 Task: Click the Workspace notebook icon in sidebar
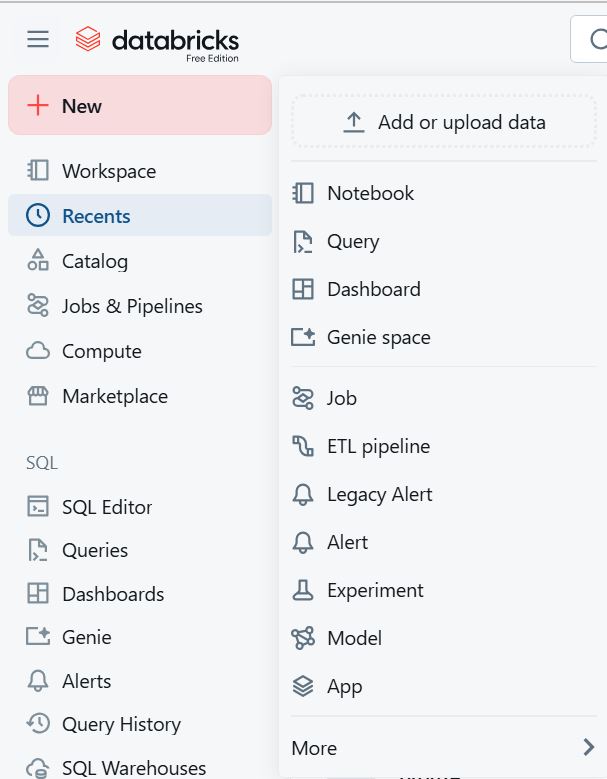point(38,170)
